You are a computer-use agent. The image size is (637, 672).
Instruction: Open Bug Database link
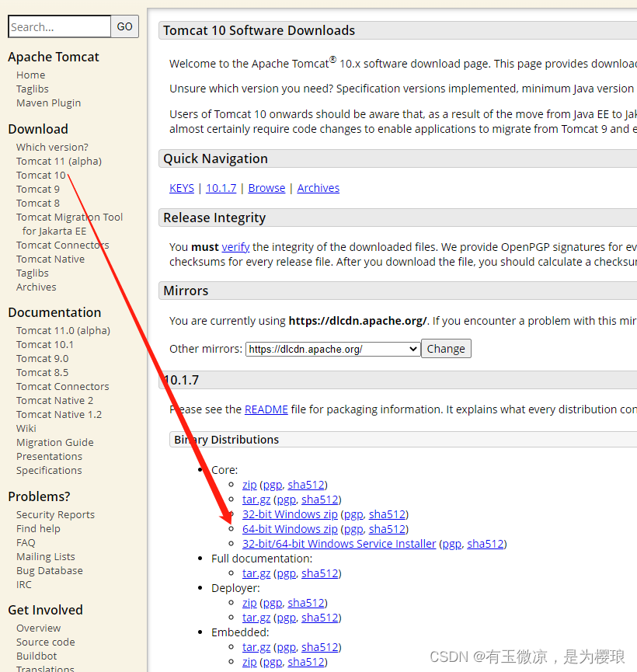[x=50, y=570]
